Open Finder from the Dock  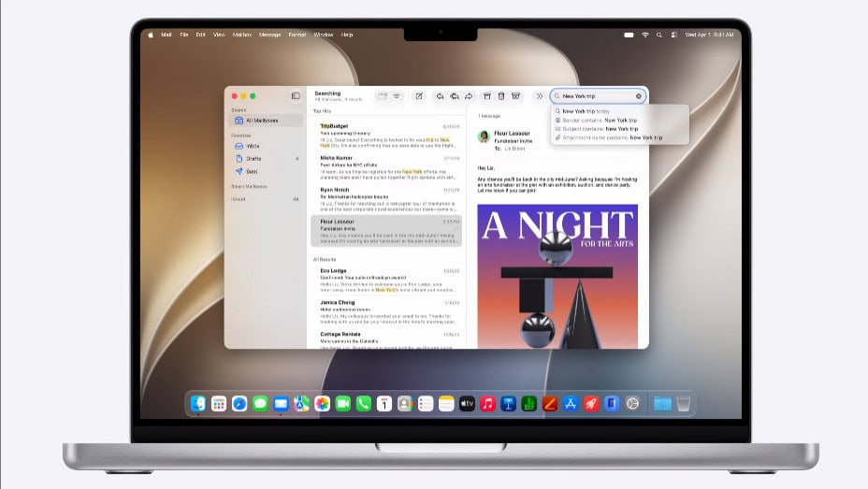[198, 404]
